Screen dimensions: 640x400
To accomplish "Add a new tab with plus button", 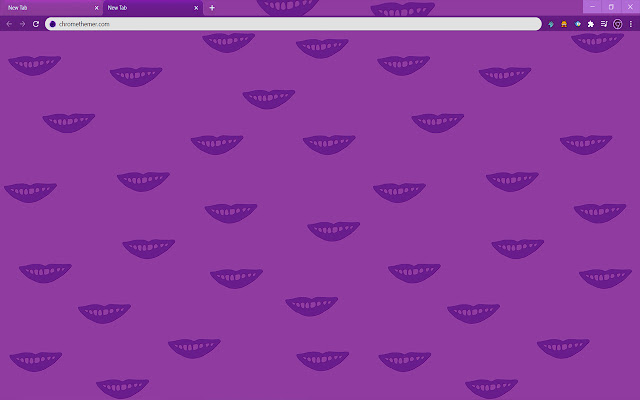I will click(212, 8).
